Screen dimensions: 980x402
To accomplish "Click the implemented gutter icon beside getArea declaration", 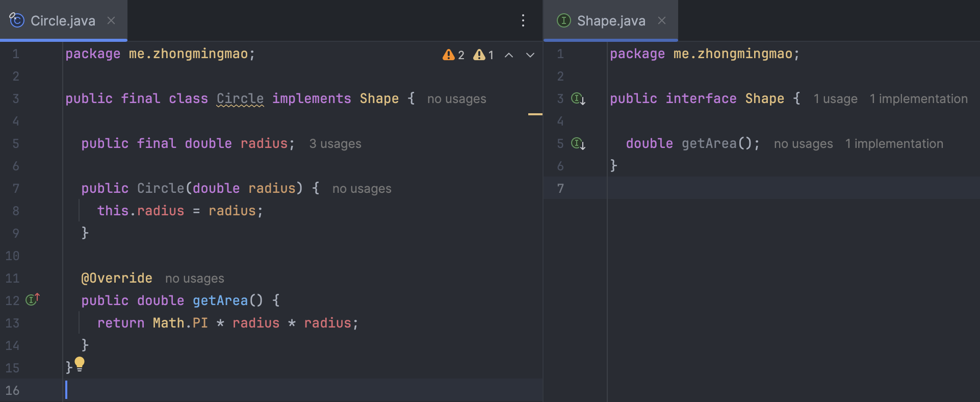I will (578, 143).
